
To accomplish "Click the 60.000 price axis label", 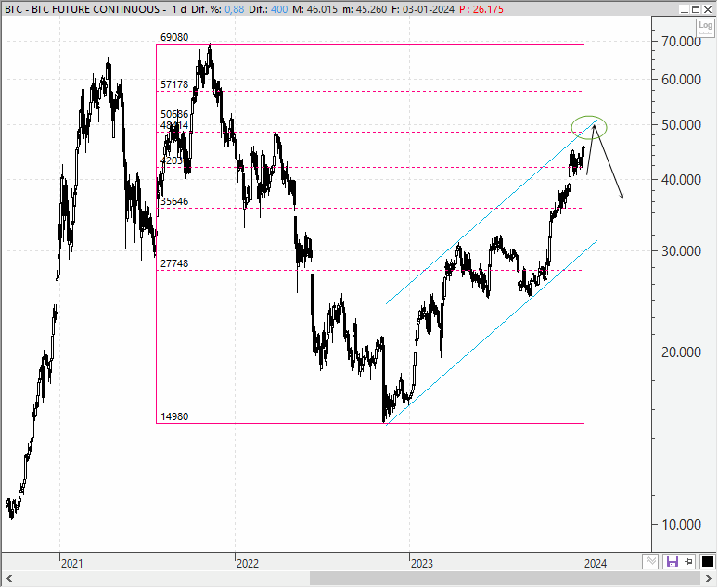I will tap(682, 80).
